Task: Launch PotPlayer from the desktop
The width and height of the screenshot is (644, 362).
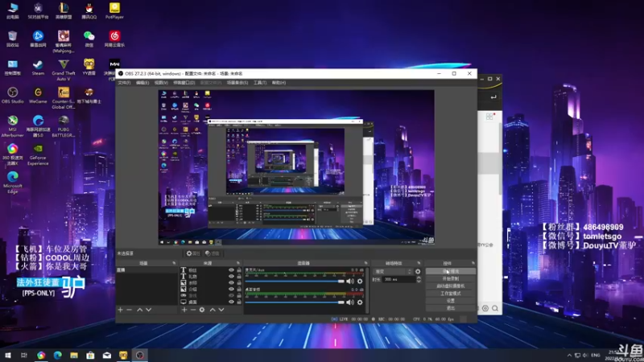Action: point(114,10)
